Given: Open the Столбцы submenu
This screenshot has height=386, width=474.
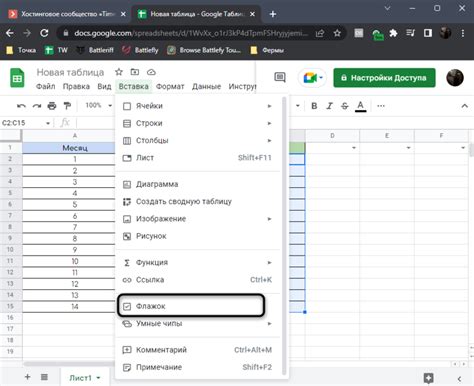Looking at the screenshot, I should [x=199, y=141].
